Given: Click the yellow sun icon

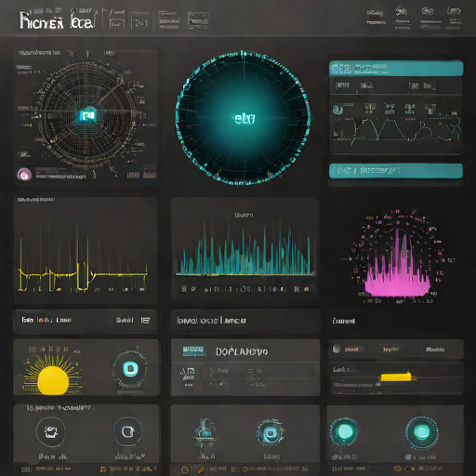Looking at the screenshot, I should coord(53,380).
